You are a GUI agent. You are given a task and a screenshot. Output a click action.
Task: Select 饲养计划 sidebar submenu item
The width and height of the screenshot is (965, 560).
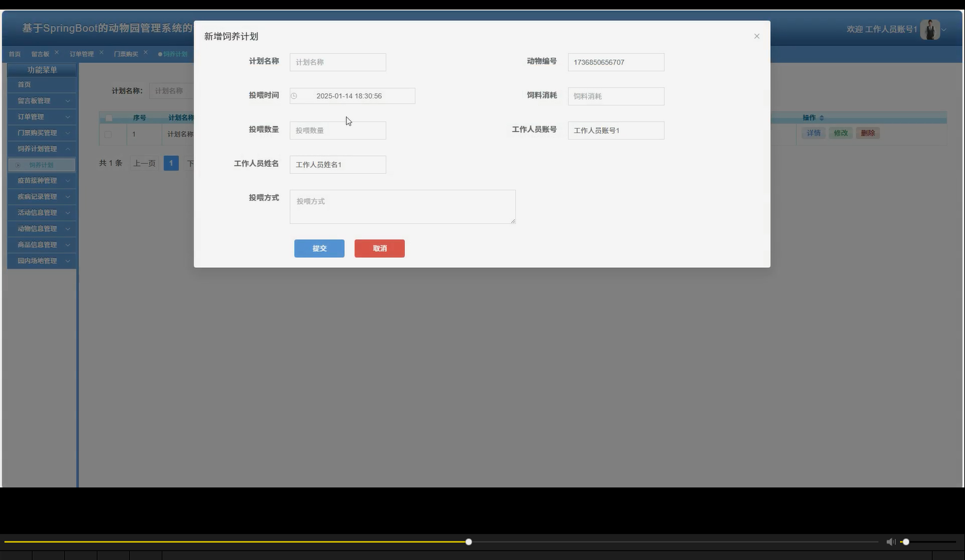(42, 165)
